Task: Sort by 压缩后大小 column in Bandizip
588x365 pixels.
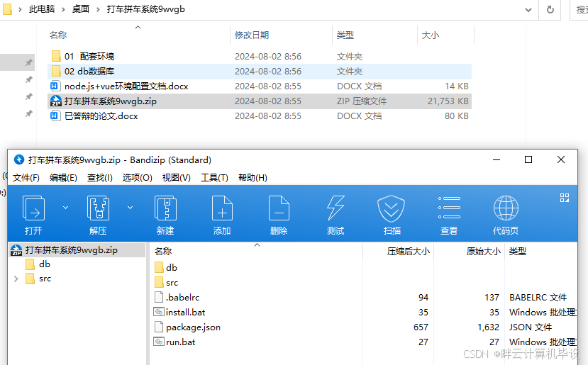Action: tap(408, 252)
